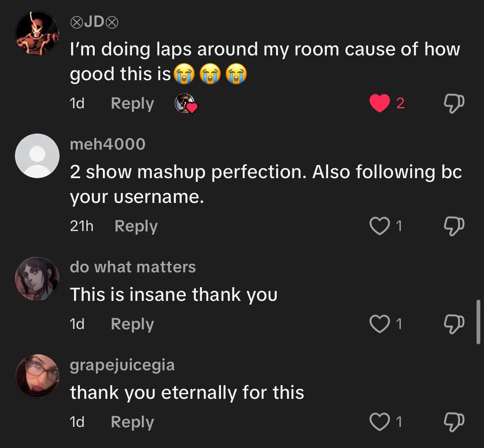Dislike the JD comment about doing laps

point(453,104)
